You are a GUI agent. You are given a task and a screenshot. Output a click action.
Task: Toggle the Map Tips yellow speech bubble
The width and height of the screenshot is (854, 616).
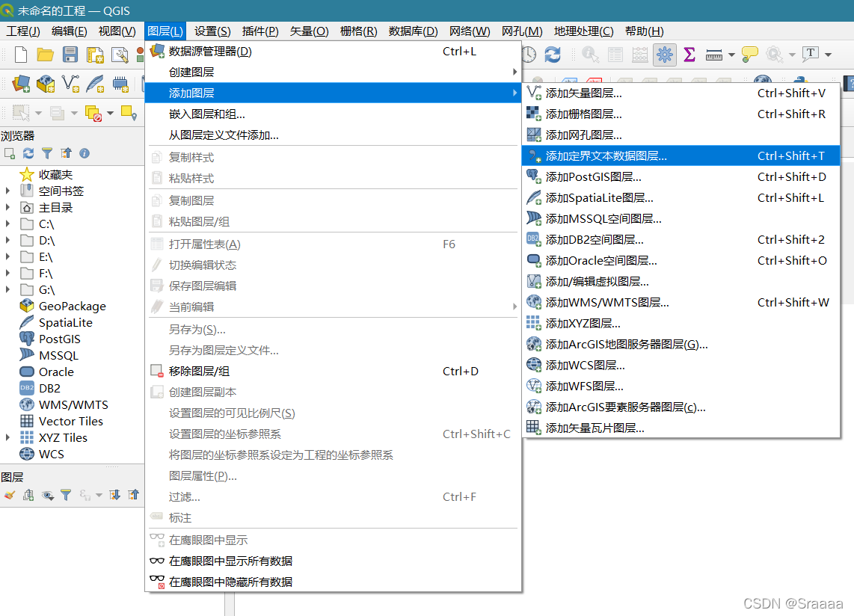click(x=749, y=55)
